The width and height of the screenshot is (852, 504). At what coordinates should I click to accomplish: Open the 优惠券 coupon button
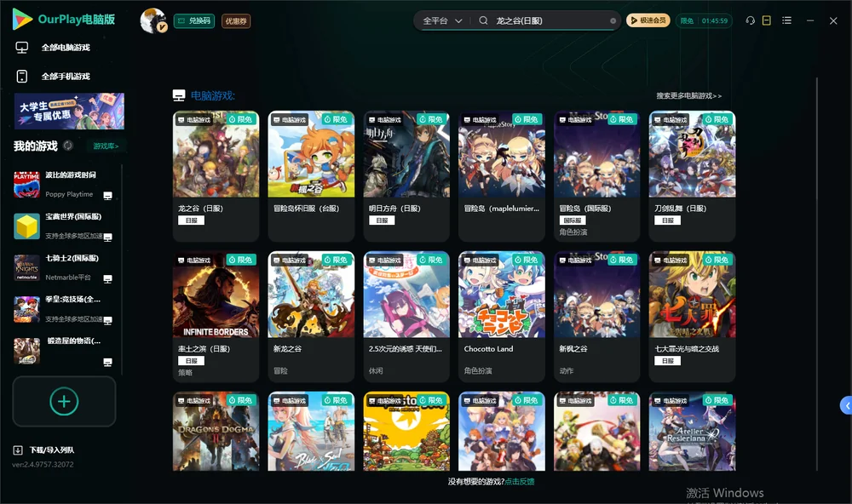coord(236,21)
